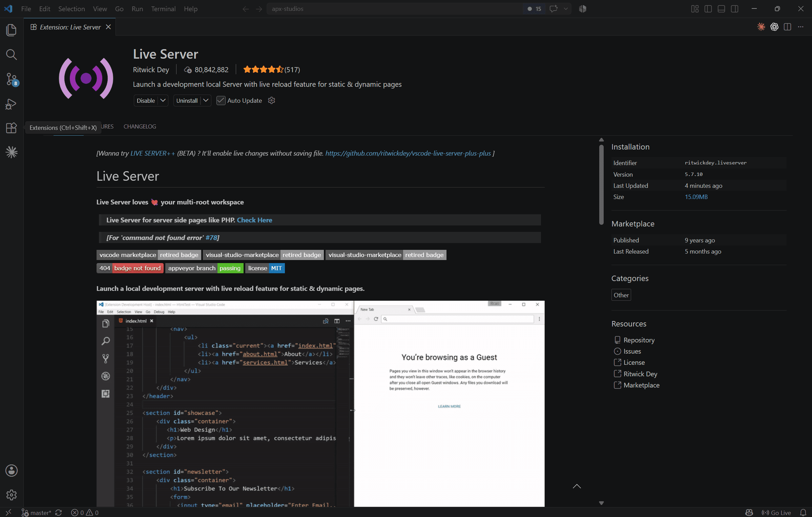Click the Check Here link for PHP

tap(254, 220)
